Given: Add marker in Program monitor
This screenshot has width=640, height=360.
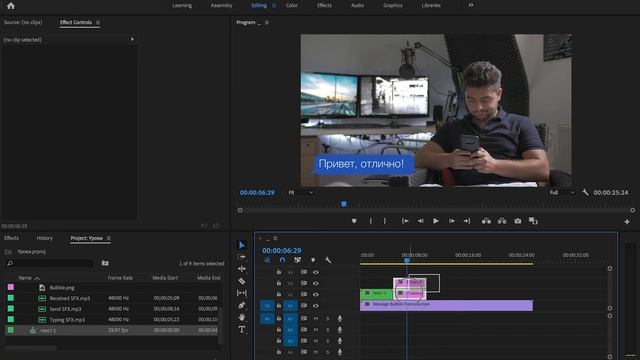Looking at the screenshot, I should 354,221.
